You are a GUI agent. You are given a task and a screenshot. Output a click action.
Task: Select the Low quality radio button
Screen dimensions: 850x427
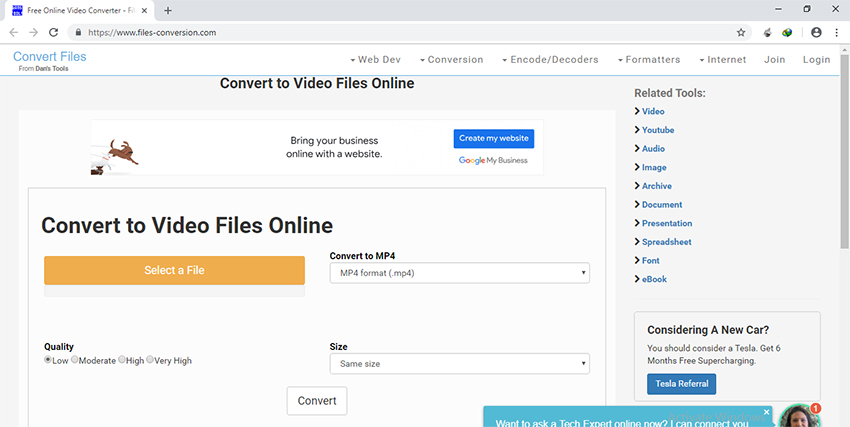point(48,360)
